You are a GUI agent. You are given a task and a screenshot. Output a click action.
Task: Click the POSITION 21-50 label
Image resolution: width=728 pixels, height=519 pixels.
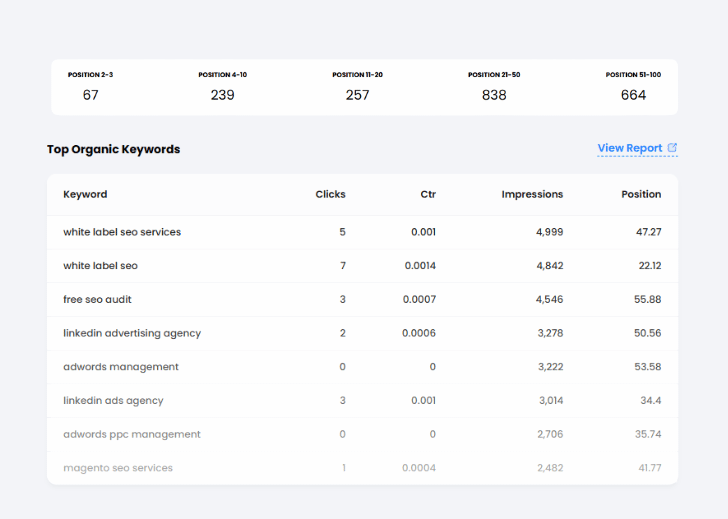pos(494,75)
